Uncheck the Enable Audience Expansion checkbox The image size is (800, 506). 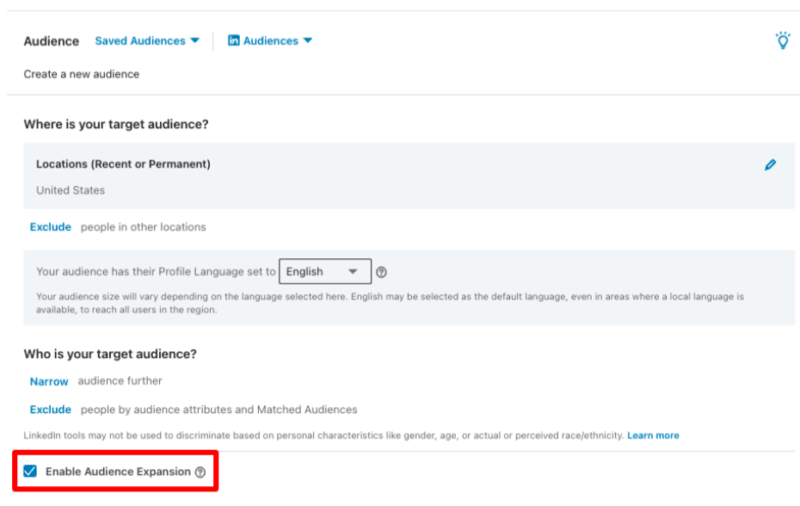pyautogui.click(x=30, y=471)
